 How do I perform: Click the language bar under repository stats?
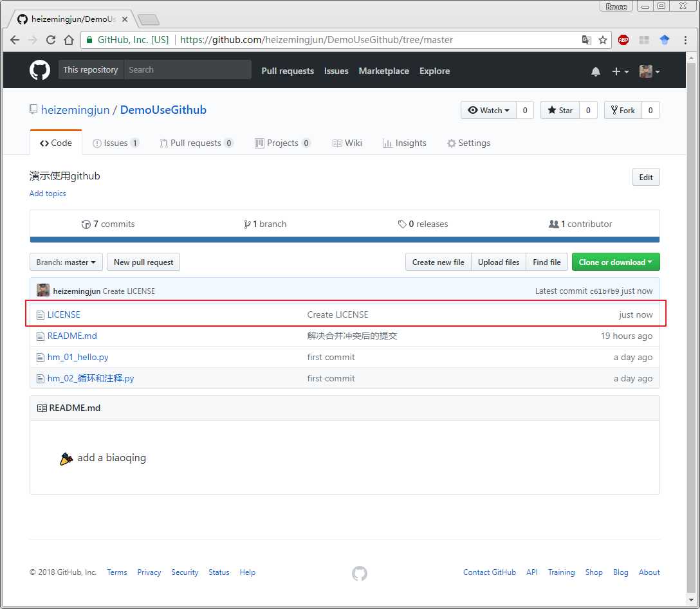[345, 240]
